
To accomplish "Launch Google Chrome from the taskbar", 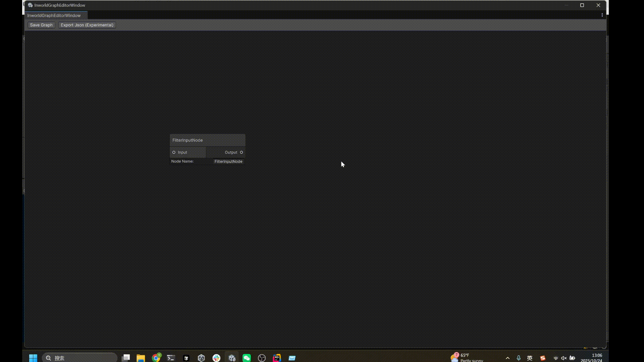I will [x=156, y=358].
